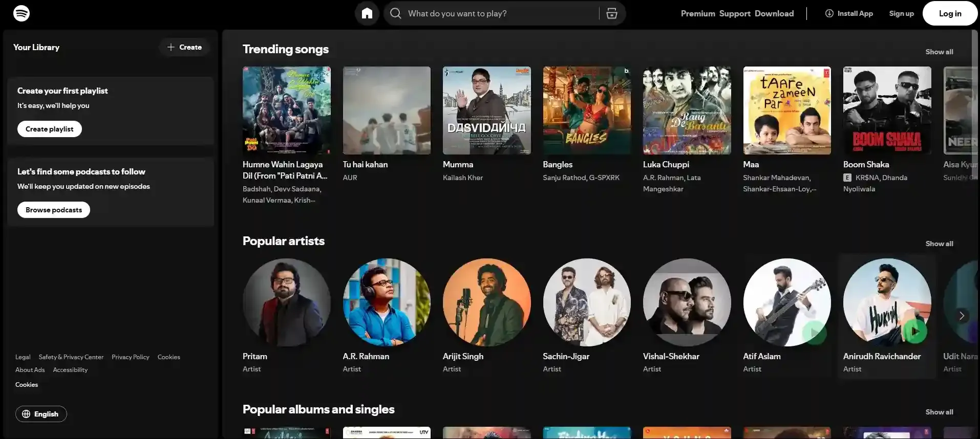Open Arijit Singh artist photo
The image size is (980, 439).
[x=486, y=302]
